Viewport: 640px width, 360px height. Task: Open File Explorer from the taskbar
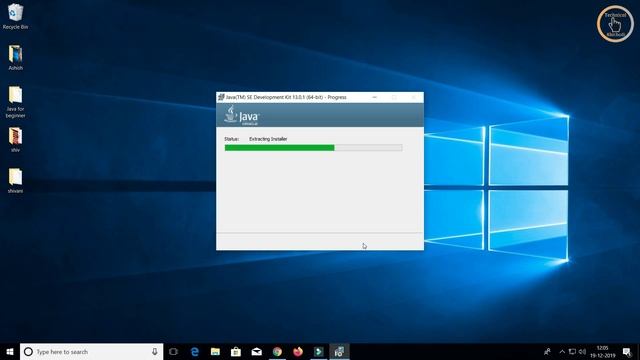click(215, 351)
